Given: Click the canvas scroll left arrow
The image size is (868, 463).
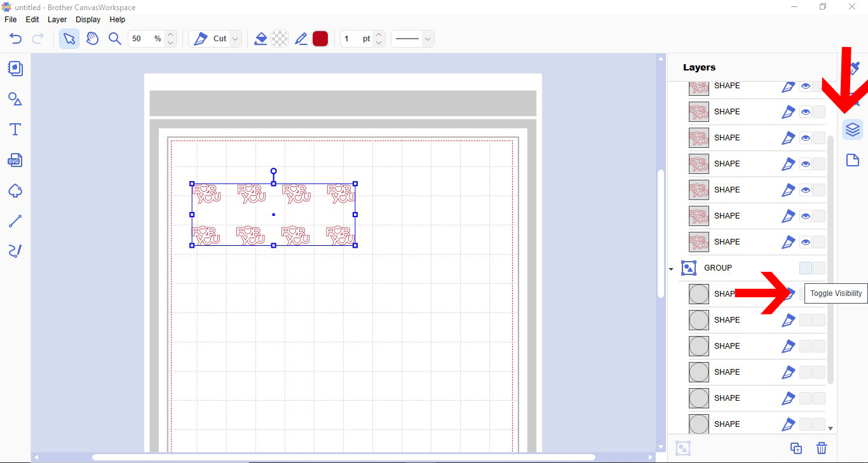Looking at the screenshot, I should coord(36,457).
